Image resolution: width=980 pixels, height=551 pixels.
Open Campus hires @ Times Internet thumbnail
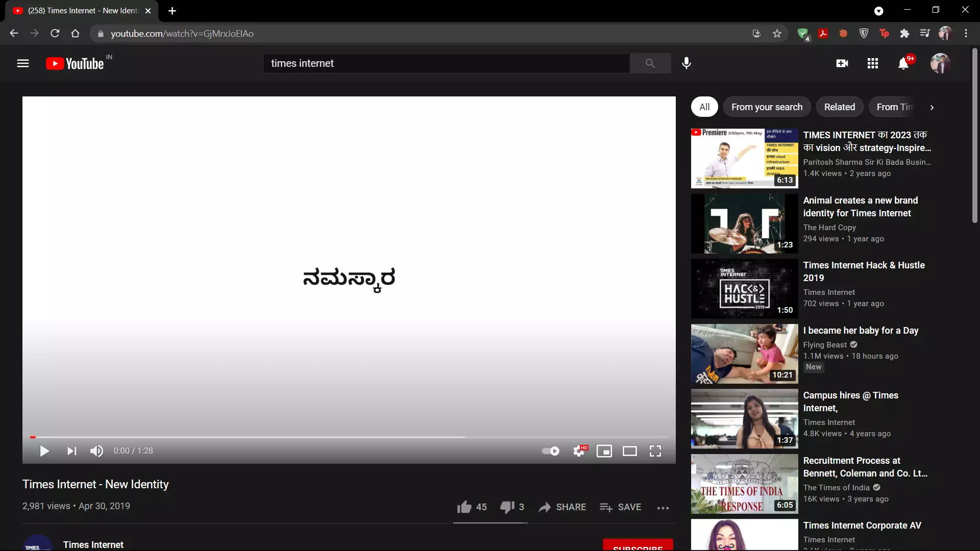pos(745,419)
